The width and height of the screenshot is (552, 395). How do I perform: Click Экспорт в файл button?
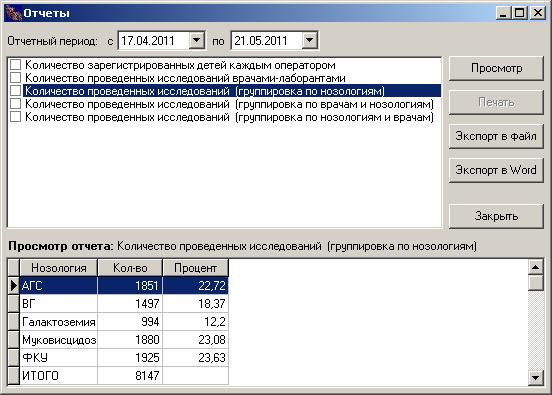click(496, 136)
